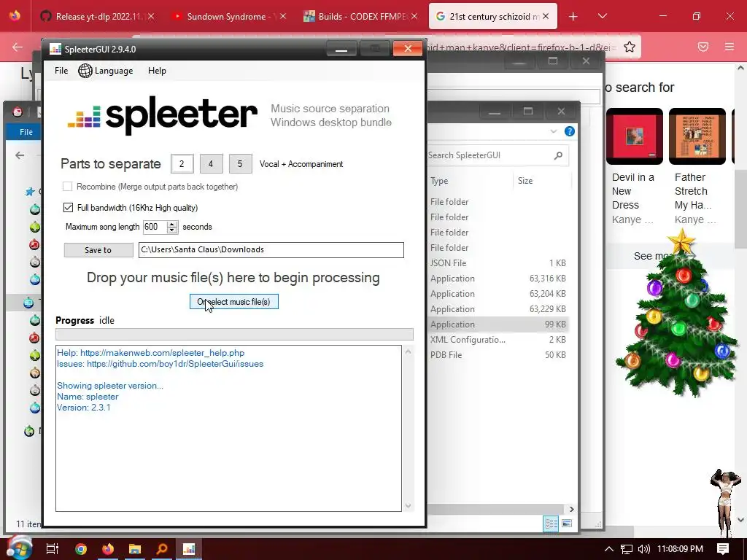This screenshot has width=747, height=560.
Task: Launch Chrome from the taskbar
Action: click(x=80, y=549)
